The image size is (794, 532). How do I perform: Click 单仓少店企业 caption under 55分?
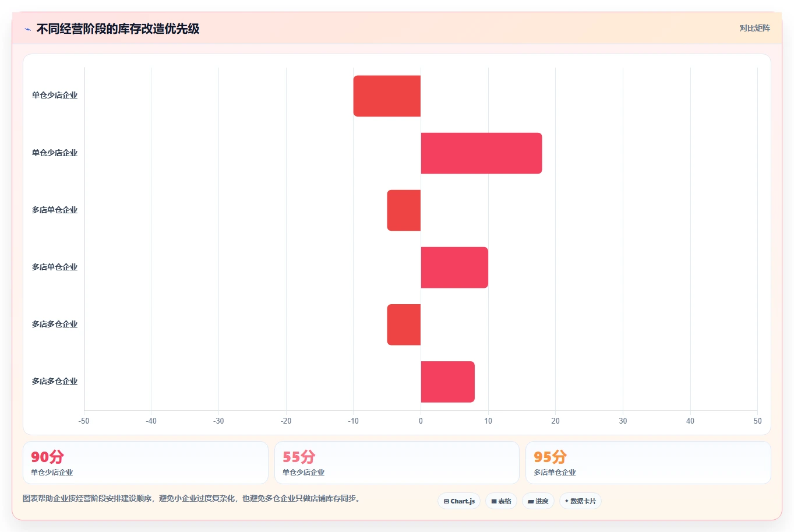point(304,473)
